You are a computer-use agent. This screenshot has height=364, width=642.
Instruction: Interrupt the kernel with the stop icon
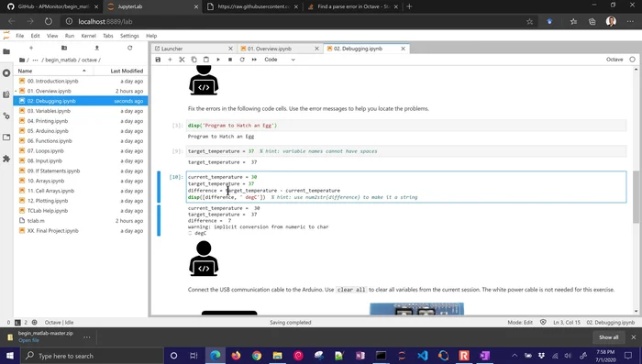[x=230, y=60]
